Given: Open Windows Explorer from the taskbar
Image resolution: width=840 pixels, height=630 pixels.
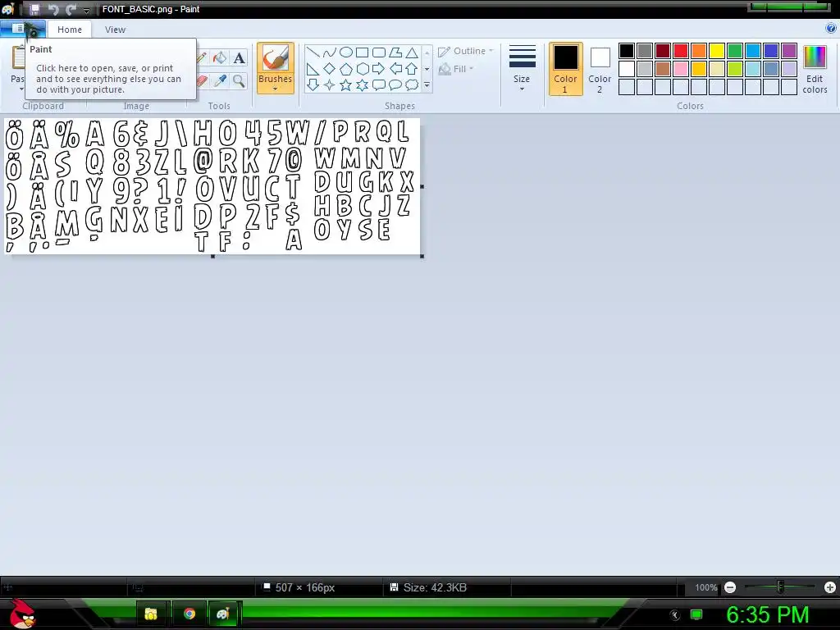Looking at the screenshot, I should coord(151,614).
